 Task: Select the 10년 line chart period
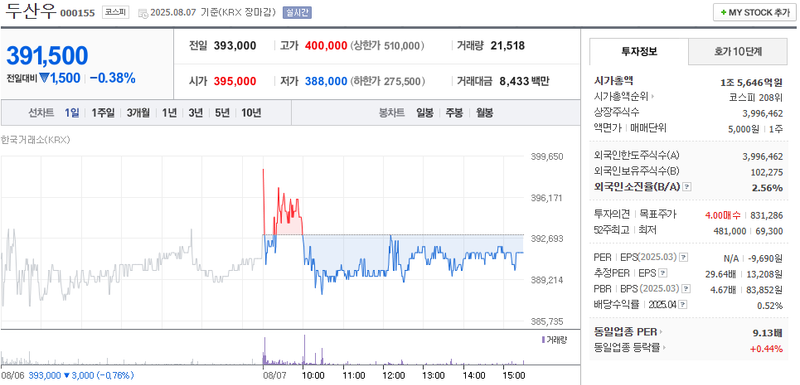[252, 113]
